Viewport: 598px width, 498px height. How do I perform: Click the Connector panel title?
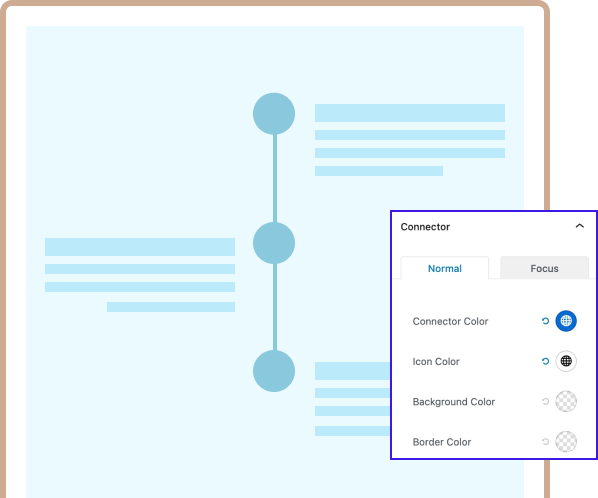425,227
